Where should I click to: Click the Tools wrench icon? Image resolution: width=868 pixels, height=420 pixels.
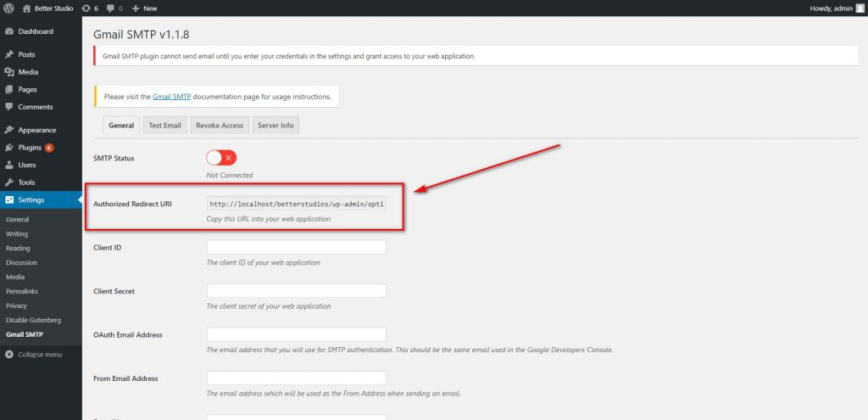(8, 182)
